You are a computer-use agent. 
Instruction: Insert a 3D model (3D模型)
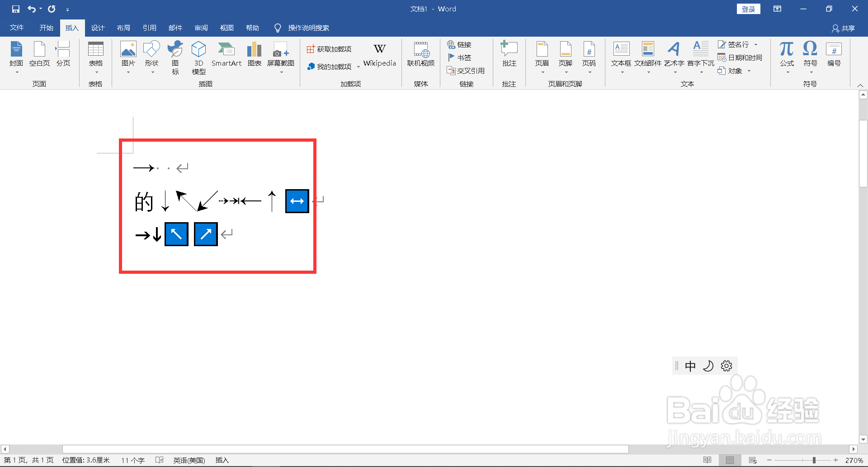tap(199, 57)
